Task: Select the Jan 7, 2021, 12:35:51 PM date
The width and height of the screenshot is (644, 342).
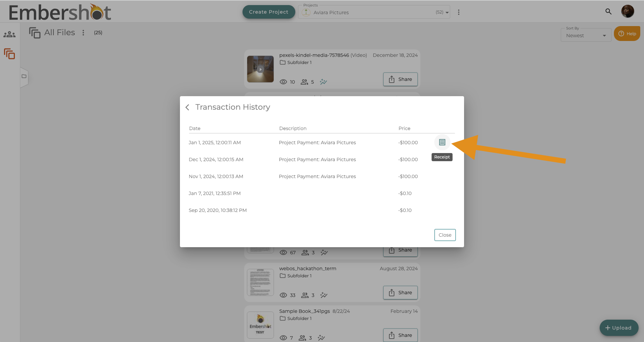Action: [214, 193]
